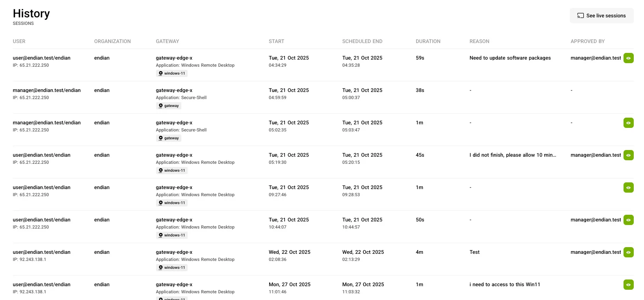Click the DURATION column header
Screen dimensions: 644x300
[x=428, y=41]
